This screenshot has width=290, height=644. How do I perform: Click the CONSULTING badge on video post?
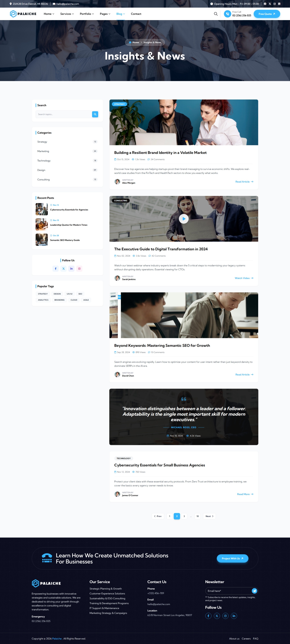click(x=121, y=200)
